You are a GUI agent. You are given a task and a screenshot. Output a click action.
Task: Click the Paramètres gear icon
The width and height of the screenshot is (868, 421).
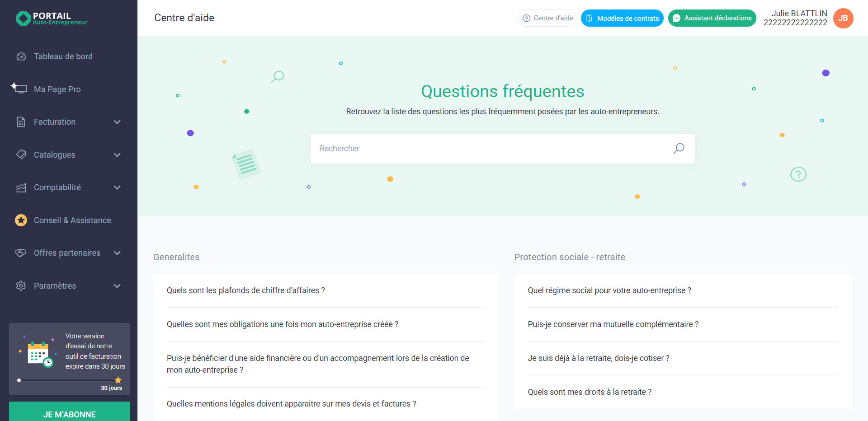click(x=21, y=286)
